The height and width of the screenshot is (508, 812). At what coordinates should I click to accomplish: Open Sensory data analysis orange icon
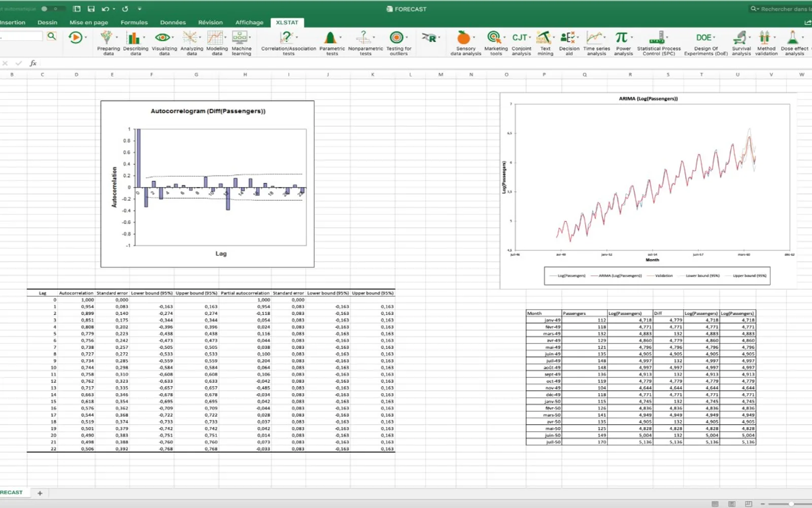(x=463, y=38)
